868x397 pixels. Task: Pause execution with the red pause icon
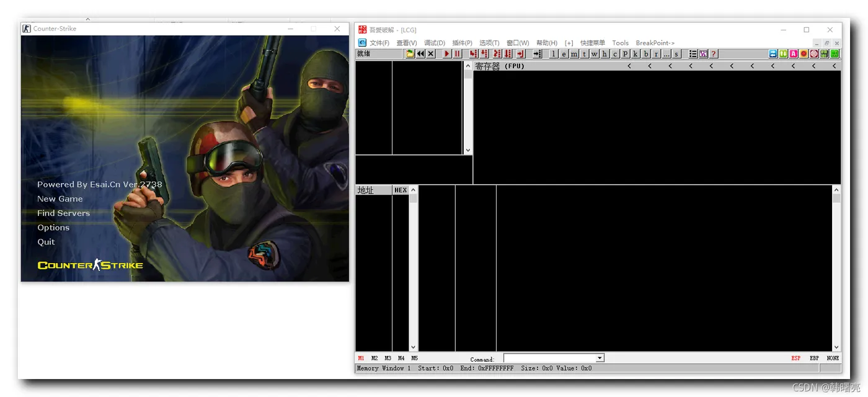pyautogui.click(x=458, y=54)
